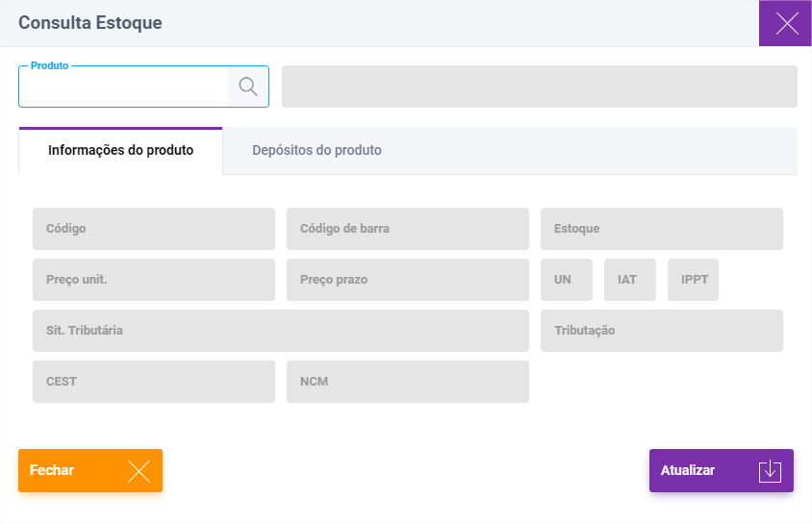The height and width of the screenshot is (524, 812).
Task: Click the magnifying glass search icon
Action: [x=248, y=87]
